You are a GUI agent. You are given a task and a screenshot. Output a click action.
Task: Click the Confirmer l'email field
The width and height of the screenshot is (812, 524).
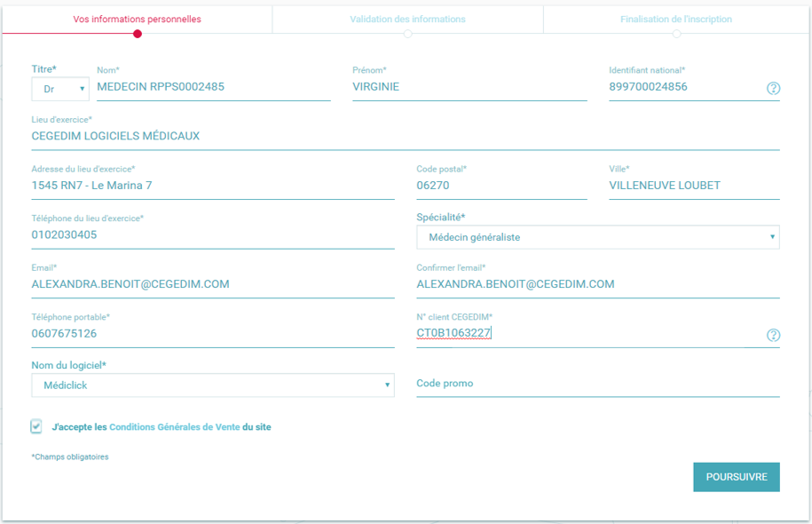pyautogui.click(x=597, y=284)
